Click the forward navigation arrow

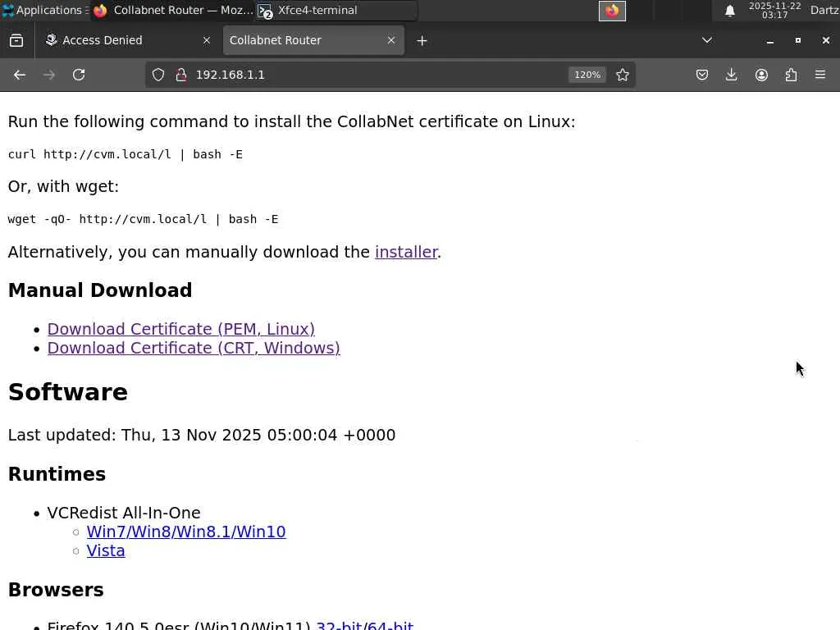[x=48, y=75]
